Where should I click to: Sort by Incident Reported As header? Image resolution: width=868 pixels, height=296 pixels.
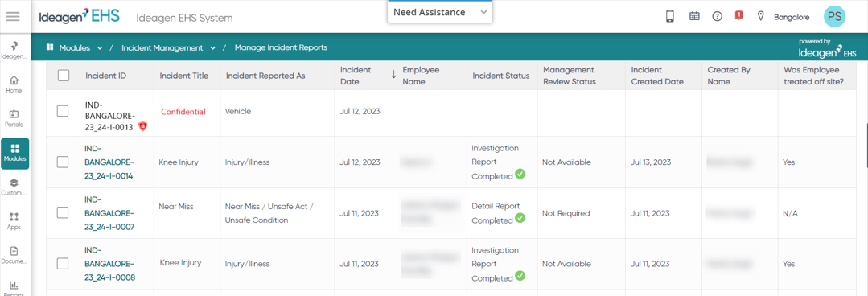click(265, 76)
